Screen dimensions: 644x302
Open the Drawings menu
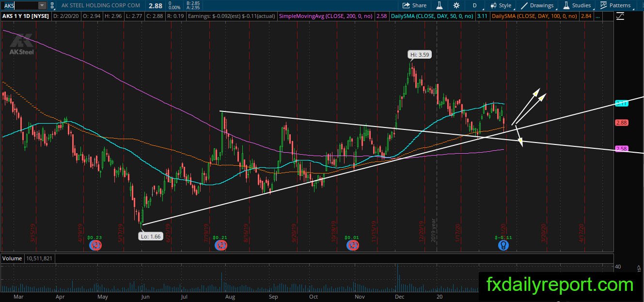click(x=537, y=5)
